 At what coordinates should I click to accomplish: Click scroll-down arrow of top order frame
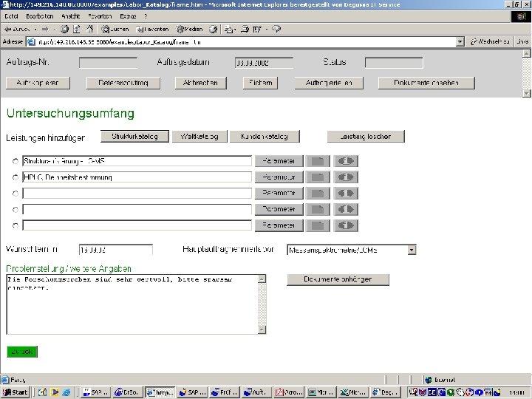pyautogui.click(x=526, y=92)
